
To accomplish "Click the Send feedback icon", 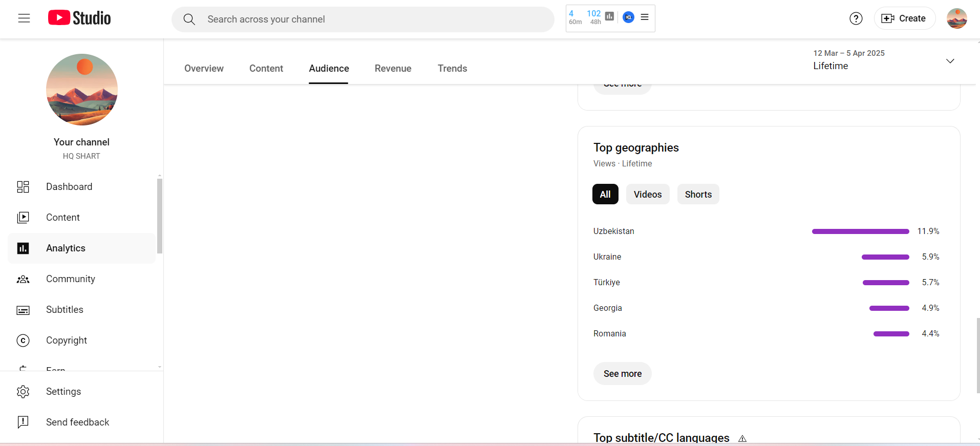I will tap(23, 422).
